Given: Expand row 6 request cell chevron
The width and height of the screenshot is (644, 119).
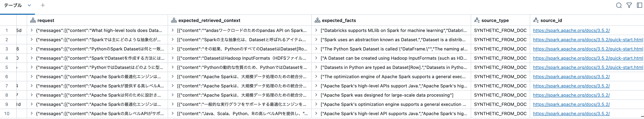Looking at the screenshot, I should 32,76.
